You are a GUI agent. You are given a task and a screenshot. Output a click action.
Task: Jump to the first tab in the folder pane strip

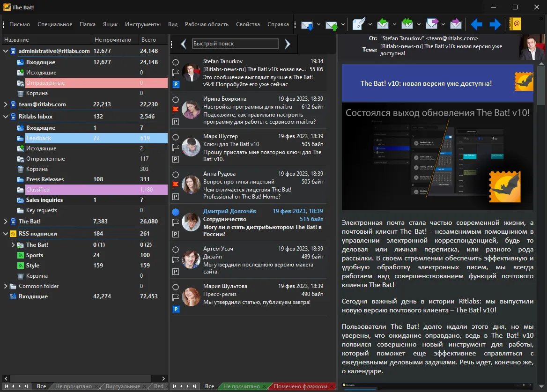[x=6, y=386]
